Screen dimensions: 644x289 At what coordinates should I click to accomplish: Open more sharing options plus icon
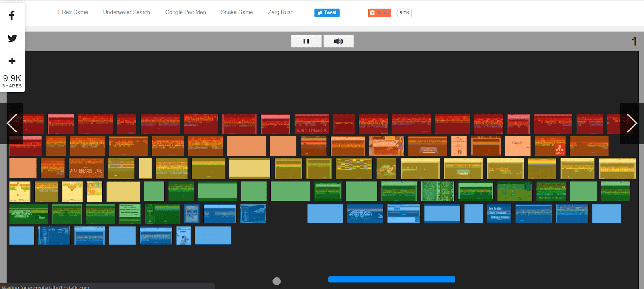pyautogui.click(x=12, y=61)
